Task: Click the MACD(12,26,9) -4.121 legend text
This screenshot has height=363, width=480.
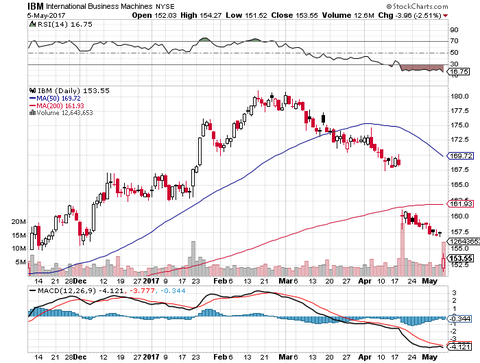Action: point(80,291)
